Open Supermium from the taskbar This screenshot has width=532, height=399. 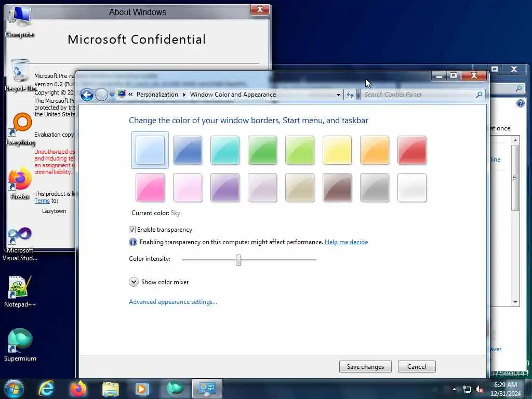point(175,389)
